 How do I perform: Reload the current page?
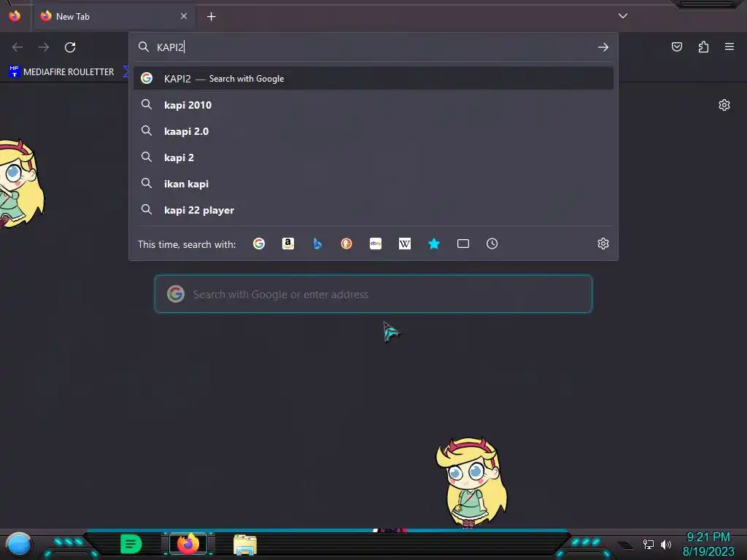(x=70, y=47)
